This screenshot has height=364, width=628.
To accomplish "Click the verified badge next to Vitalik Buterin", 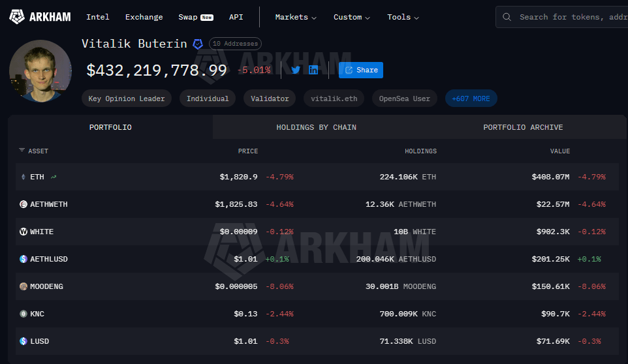I will (x=198, y=44).
